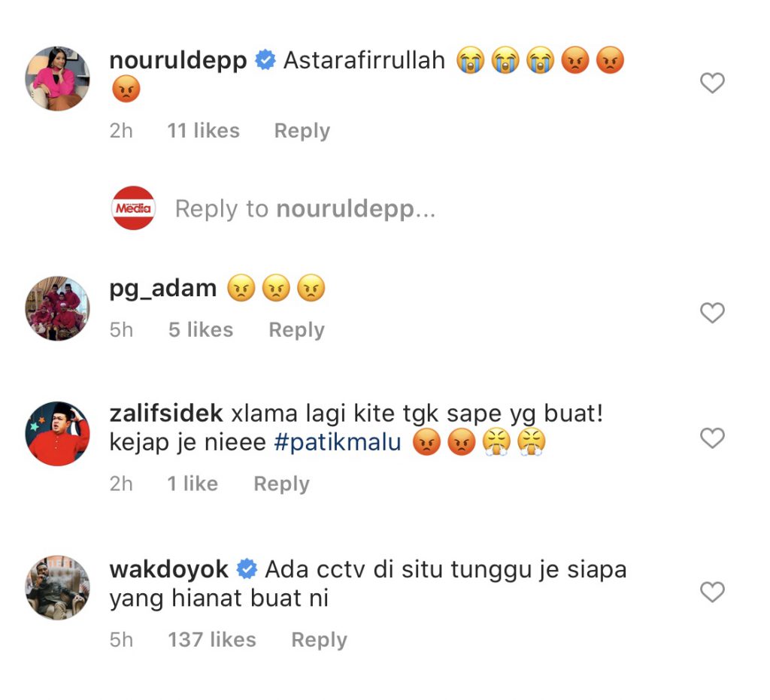
Task: View the 11 likes on nouruldepp's comment
Action: [x=203, y=131]
